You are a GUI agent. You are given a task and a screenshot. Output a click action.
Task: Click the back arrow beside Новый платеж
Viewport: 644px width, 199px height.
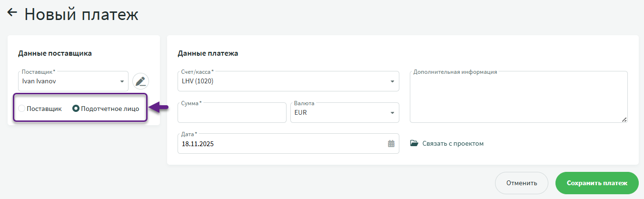point(12,13)
